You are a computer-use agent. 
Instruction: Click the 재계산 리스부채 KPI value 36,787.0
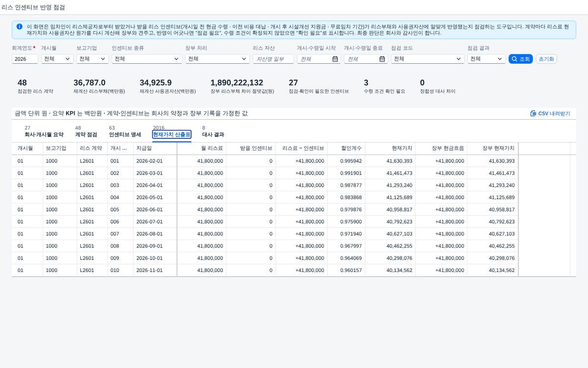click(x=90, y=82)
